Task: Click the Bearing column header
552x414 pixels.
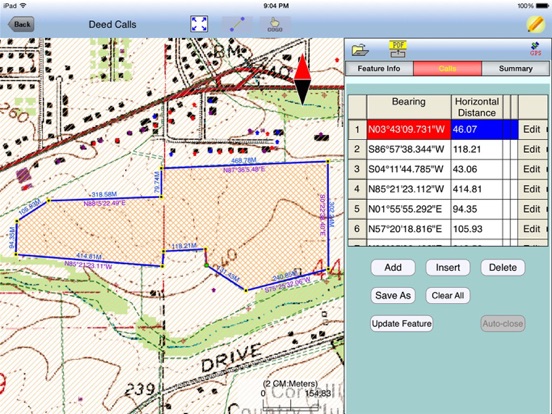Action: (x=409, y=107)
